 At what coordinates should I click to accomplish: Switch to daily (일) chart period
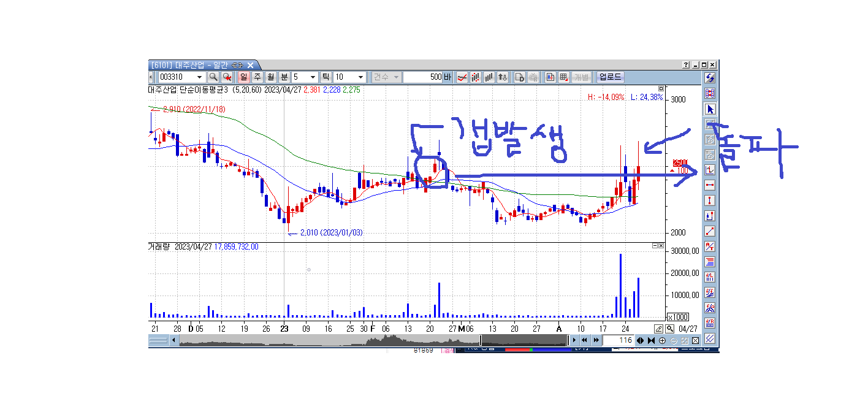point(243,77)
